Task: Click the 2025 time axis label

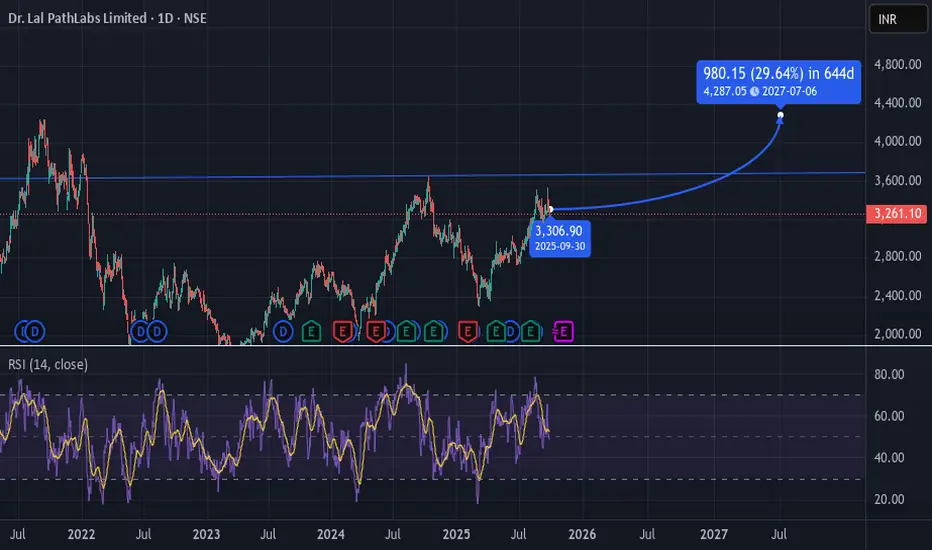Action: (456, 534)
